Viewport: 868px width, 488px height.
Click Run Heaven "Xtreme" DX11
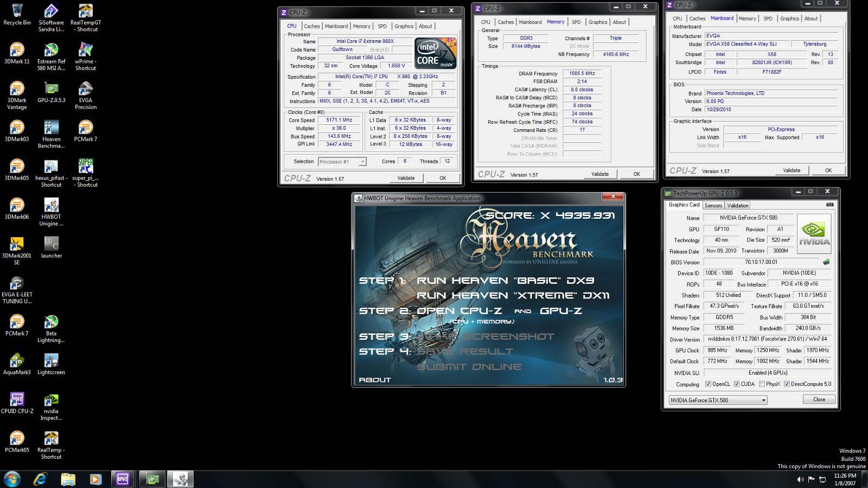513,296
